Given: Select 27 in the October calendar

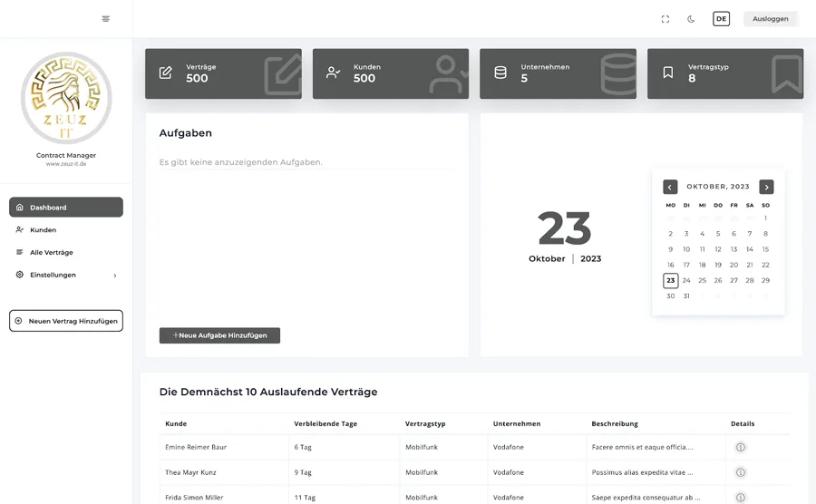Looking at the screenshot, I should tap(733, 280).
